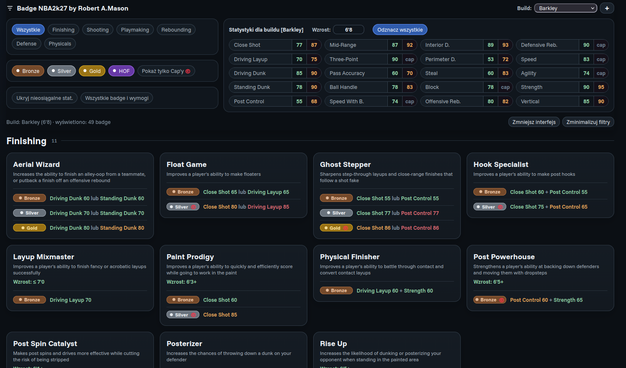Click the Standing Dunk value 78
Viewport: 626px width, 368px height.
[299, 87]
